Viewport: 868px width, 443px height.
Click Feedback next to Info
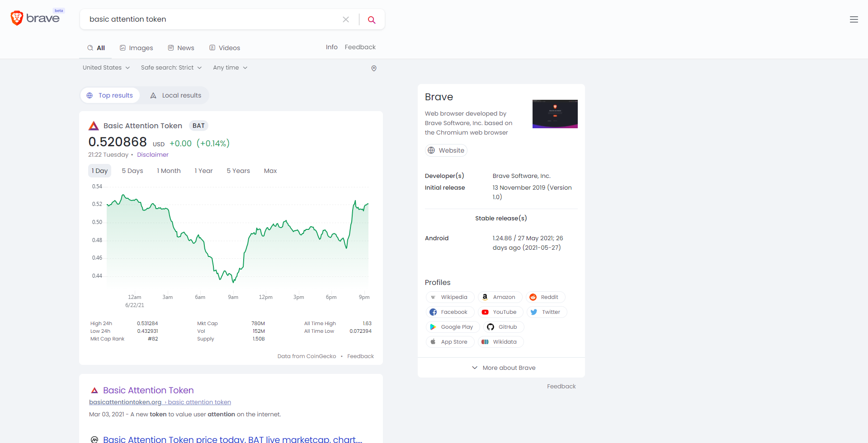tap(360, 47)
